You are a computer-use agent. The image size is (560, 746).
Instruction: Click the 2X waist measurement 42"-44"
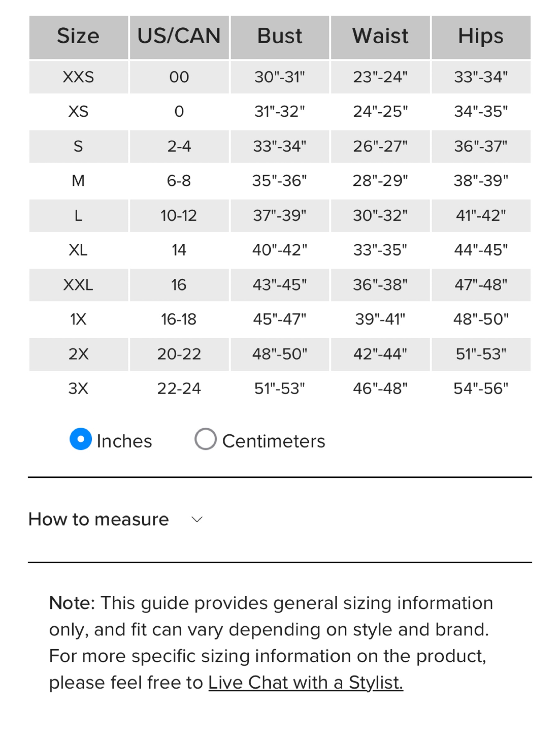click(380, 354)
